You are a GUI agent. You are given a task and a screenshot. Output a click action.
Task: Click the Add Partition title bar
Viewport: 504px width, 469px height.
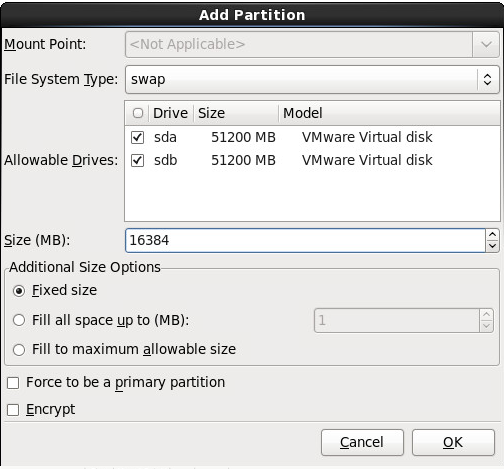[252, 15]
